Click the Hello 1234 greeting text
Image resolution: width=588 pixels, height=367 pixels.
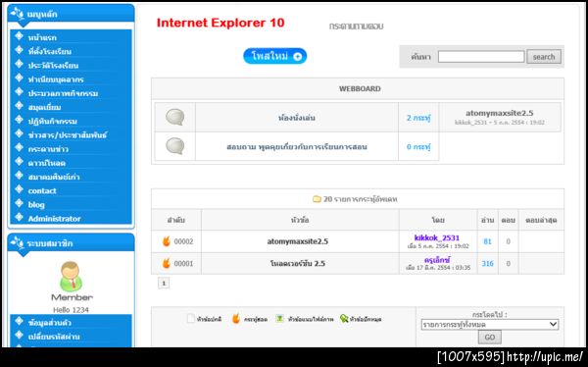(71, 310)
